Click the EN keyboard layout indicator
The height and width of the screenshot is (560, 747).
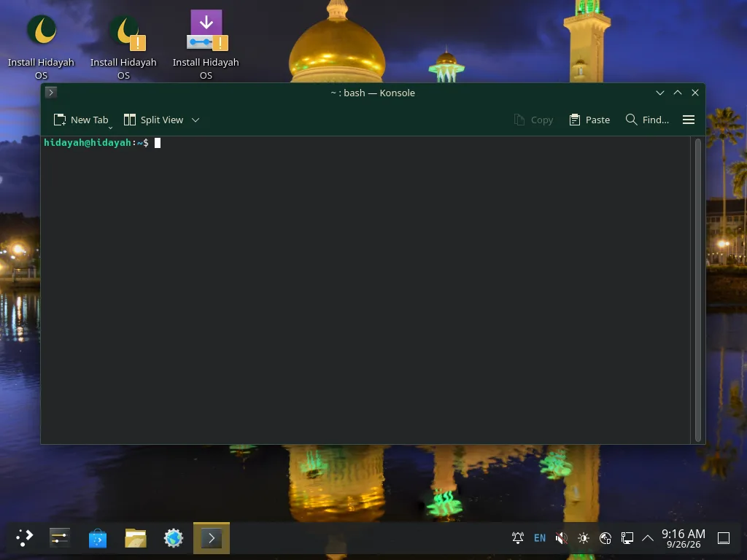(540, 538)
